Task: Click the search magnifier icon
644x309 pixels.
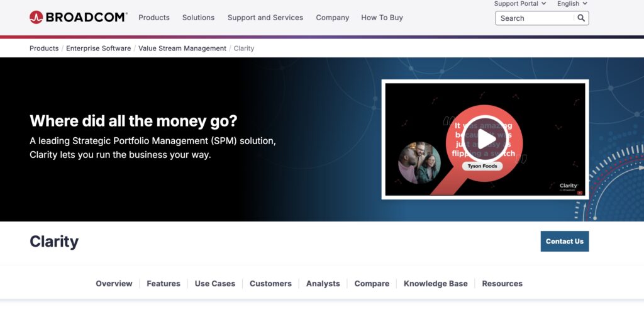Action: click(x=581, y=18)
